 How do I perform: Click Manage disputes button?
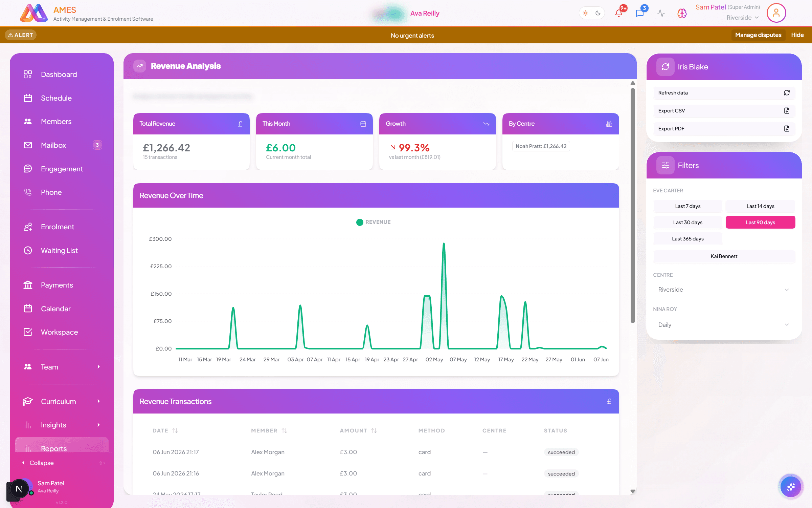tap(758, 35)
